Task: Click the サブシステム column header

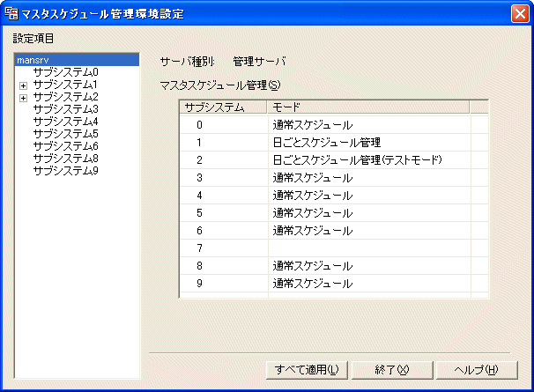Action: tap(223, 107)
